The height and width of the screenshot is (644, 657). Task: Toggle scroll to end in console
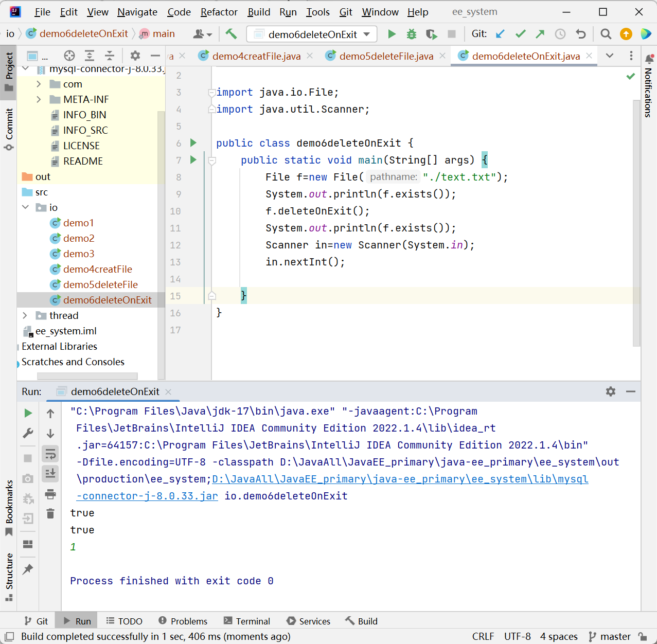point(50,474)
